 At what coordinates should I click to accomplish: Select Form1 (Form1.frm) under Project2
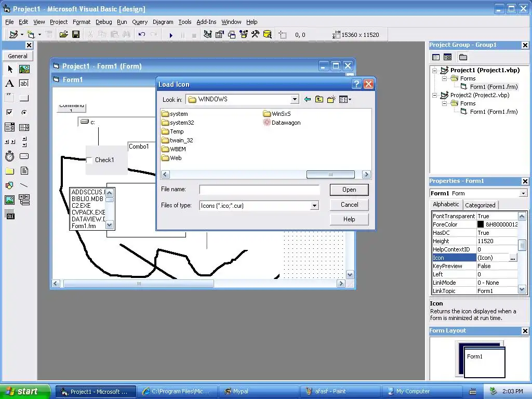(489, 112)
